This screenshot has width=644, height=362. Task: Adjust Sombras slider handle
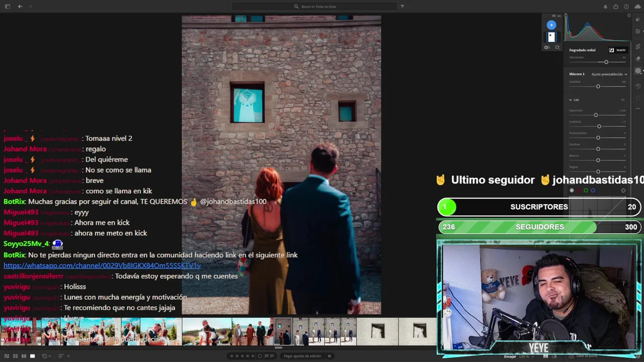[x=598, y=149]
